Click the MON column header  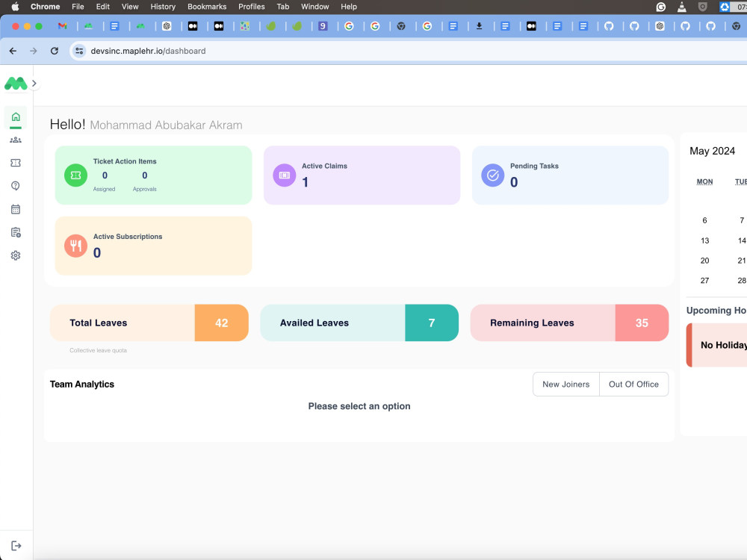[704, 181]
